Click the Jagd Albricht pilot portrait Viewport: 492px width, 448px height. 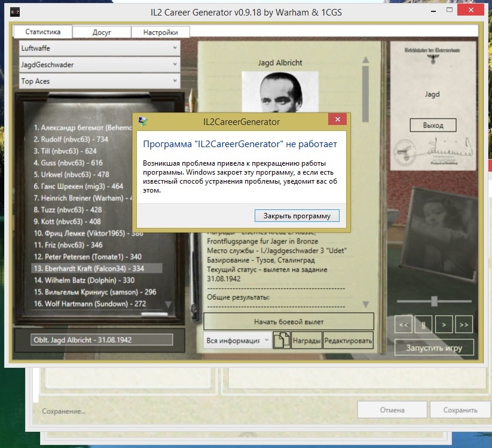tap(280, 92)
